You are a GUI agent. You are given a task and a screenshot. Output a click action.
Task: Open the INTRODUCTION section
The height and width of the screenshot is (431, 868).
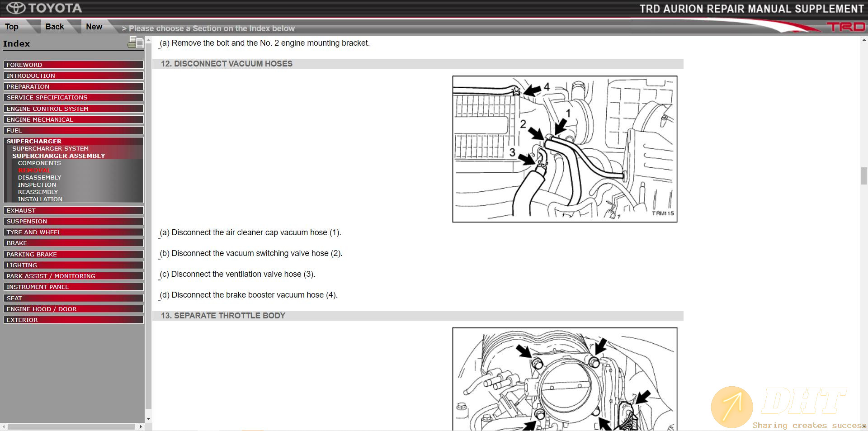(x=74, y=76)
